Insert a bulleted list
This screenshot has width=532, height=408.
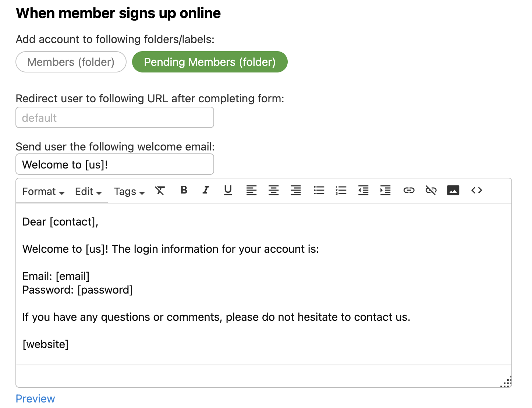coord(319,191)
